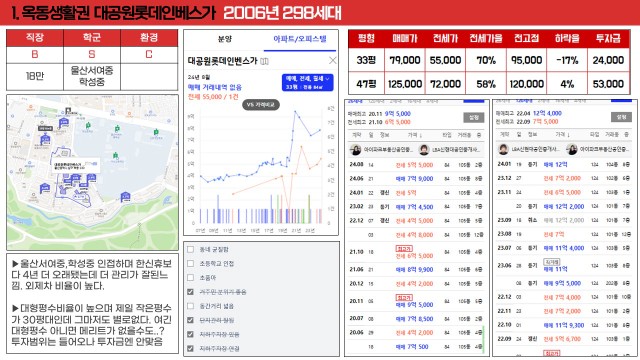Click the 23.02 매매 7억 4,500 row
The width and height of the screenshot is (640, 360).
[416, 207]
